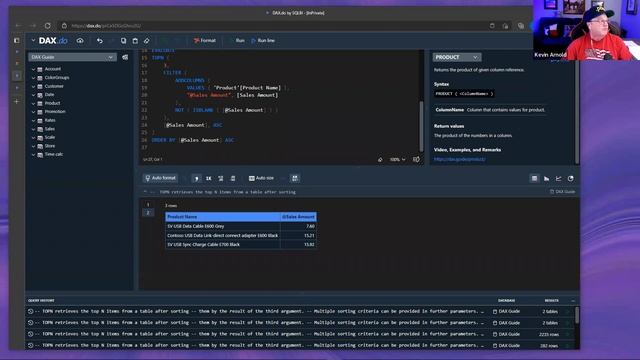Toggle Auto size columns
The height and width of the screenshot is (360, 640).
tap(261, 178)
